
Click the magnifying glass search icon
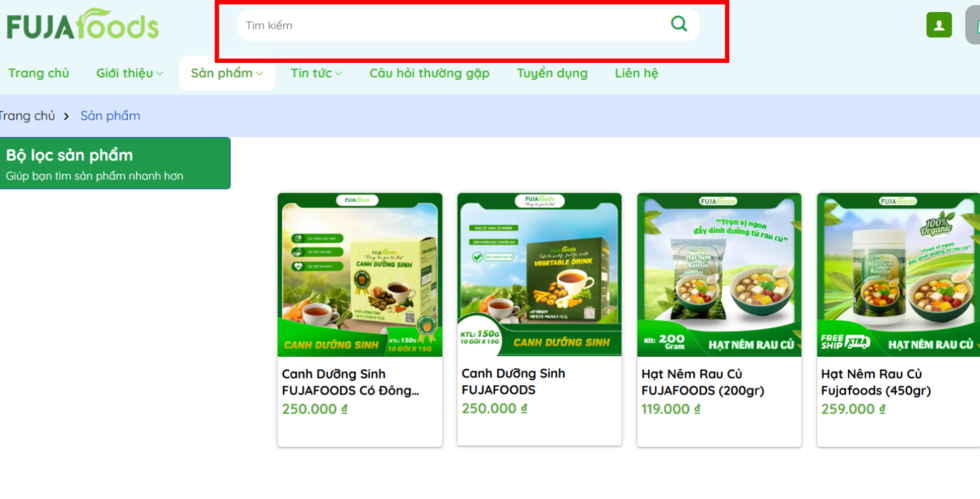[x=679, y=24]
